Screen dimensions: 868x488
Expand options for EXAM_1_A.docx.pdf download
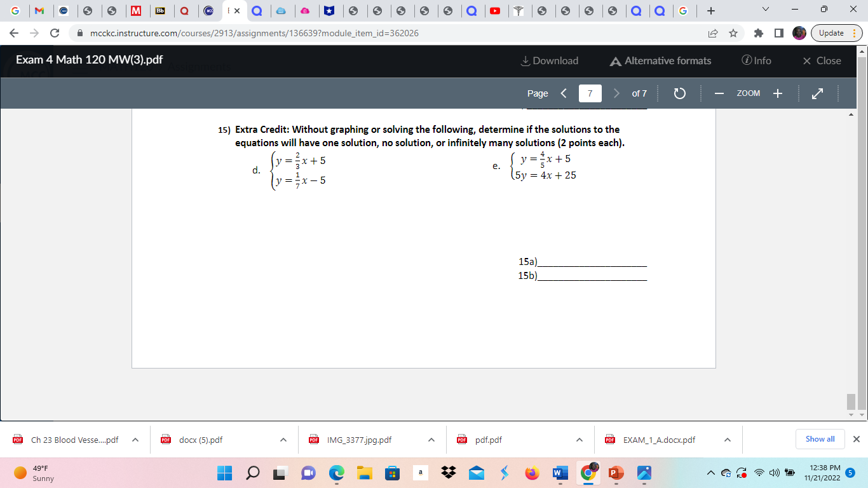[x=728, y=439]
